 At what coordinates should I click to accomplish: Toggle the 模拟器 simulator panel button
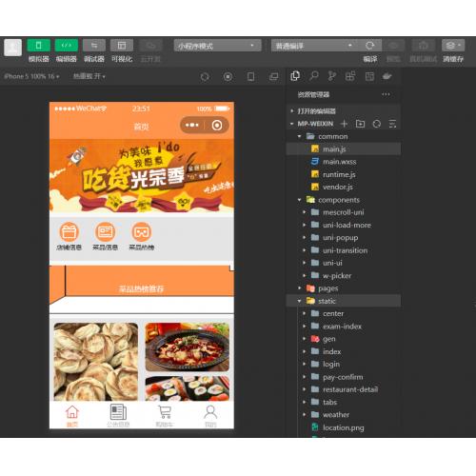pyautogui.click(x=38, y=46)
